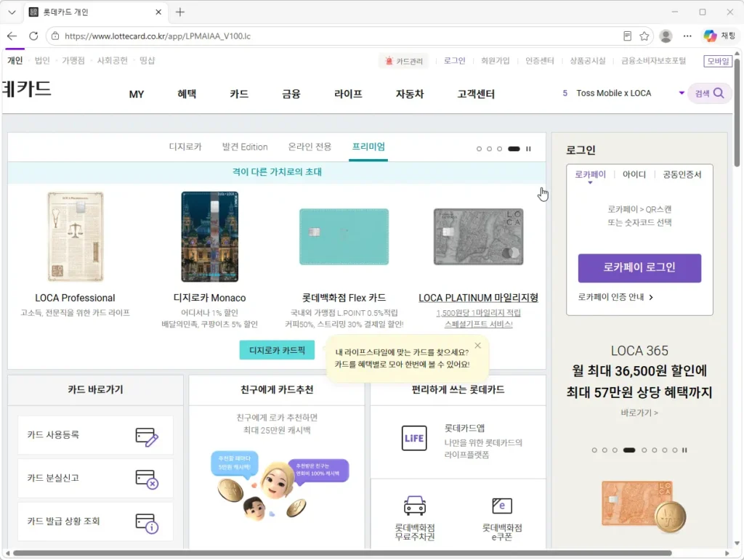Select the third card carousel dot
Screen dimensions: 744x560
pyautogui.click(x=499, y=149)
